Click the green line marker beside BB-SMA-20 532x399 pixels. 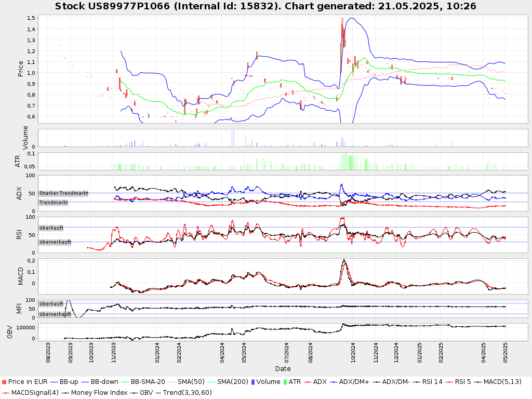[125, 382]
